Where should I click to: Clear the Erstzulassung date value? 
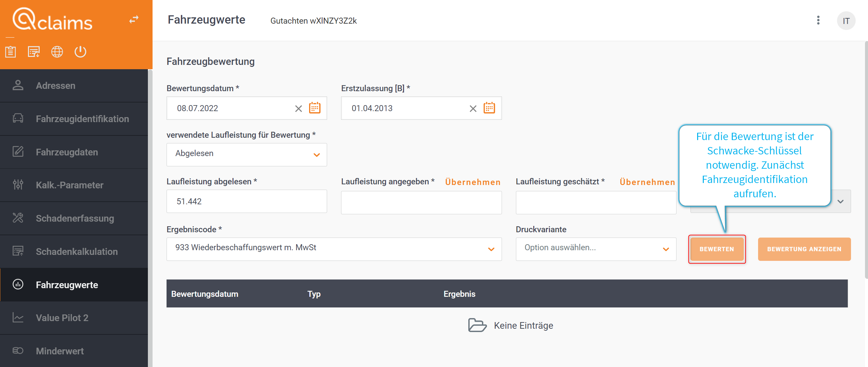click(473, 108)
